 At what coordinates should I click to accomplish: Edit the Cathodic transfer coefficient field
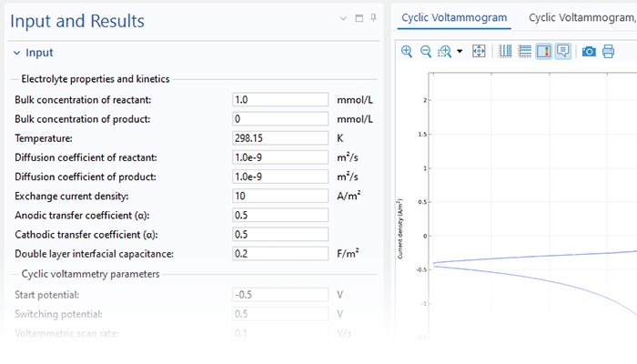point(280,235)
